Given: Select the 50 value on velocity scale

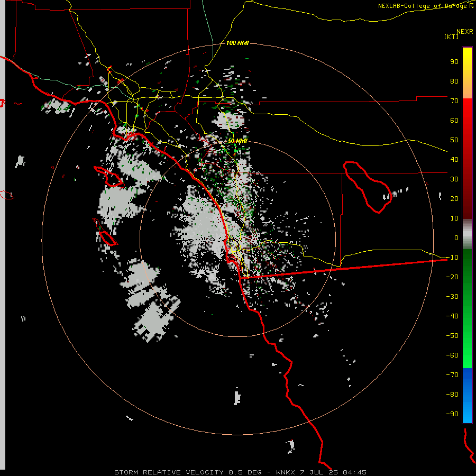Looking at the screenshot, I should click(x=454, y=140).
